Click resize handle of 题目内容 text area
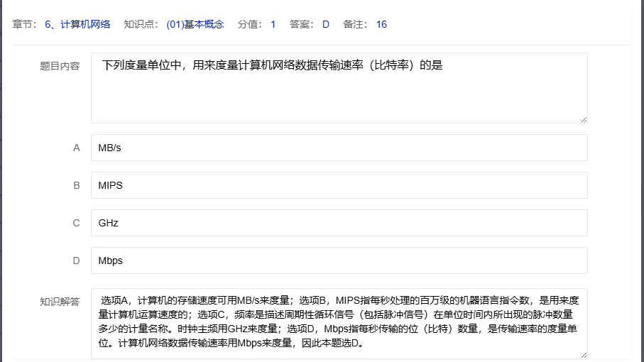Viewport: 644px width, 362px height. pyautogui.click(x=583, y=119)
